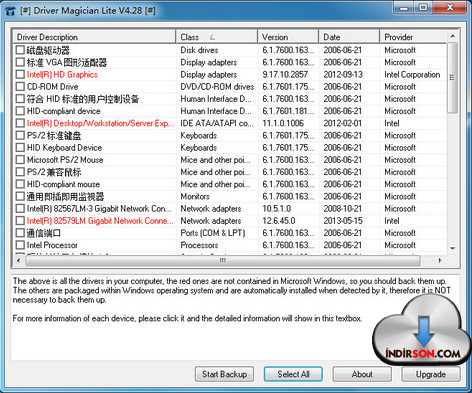Sort list by Version column header
Image resolution: width=472 pixels, height=393 pixels.
pyautogui.click(x=288, y=37)
